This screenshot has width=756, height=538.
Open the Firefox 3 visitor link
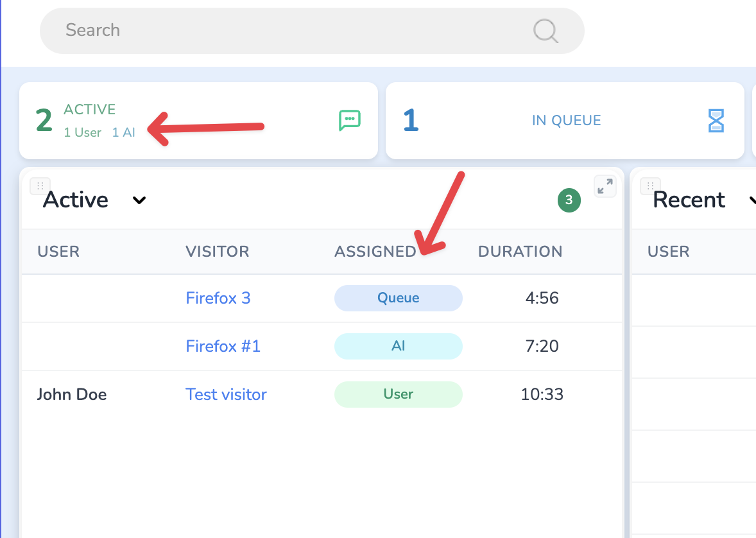[218, 298]
